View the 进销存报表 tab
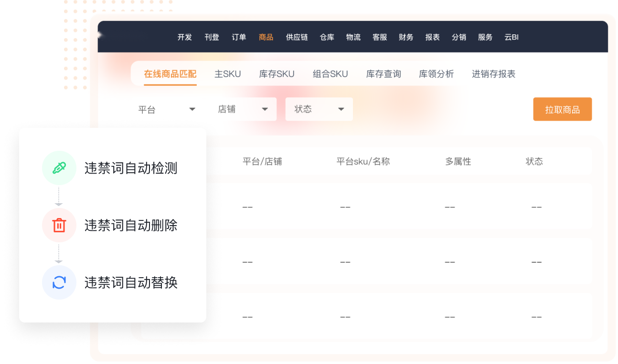Viewport: 618px width, 364px height. click(x=493, y=74)
